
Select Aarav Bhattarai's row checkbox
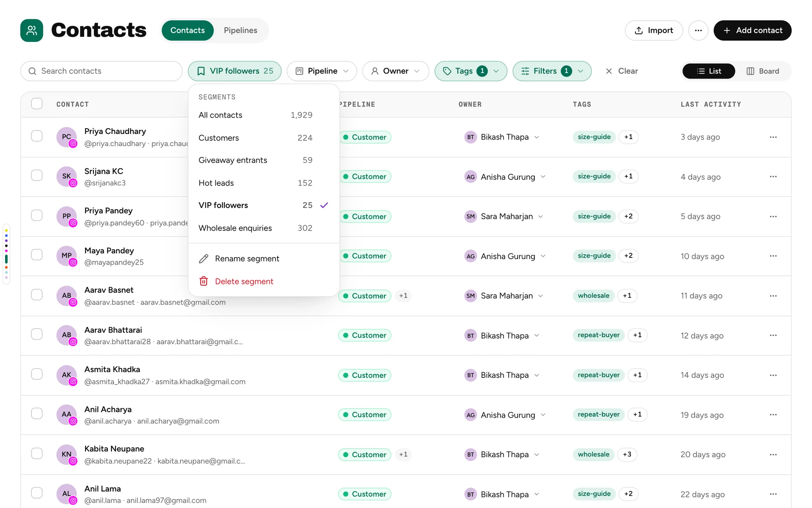pyautogui.click(x=37, y=334)
